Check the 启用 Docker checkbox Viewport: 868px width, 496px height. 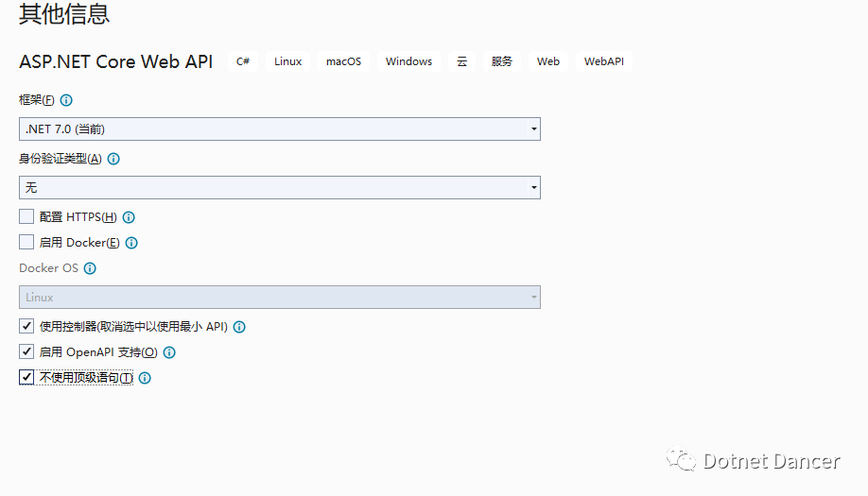26,243
